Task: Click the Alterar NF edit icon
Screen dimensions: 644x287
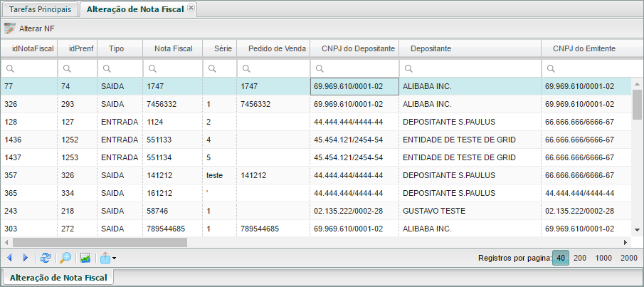Action: point(10,28)
